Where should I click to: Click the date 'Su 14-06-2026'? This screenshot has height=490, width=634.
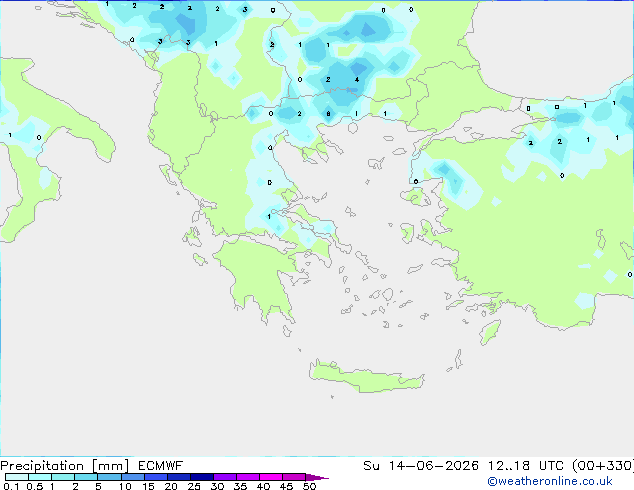(421, 466)
